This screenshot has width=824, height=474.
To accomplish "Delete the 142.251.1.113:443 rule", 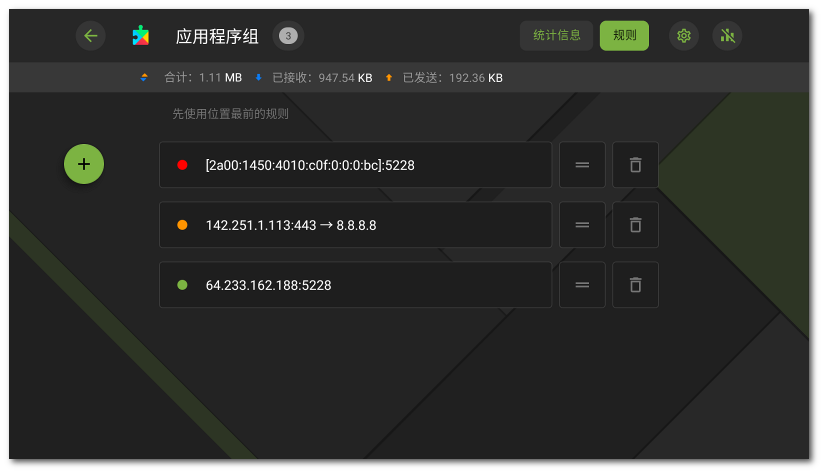I will [x=635, y=225].
